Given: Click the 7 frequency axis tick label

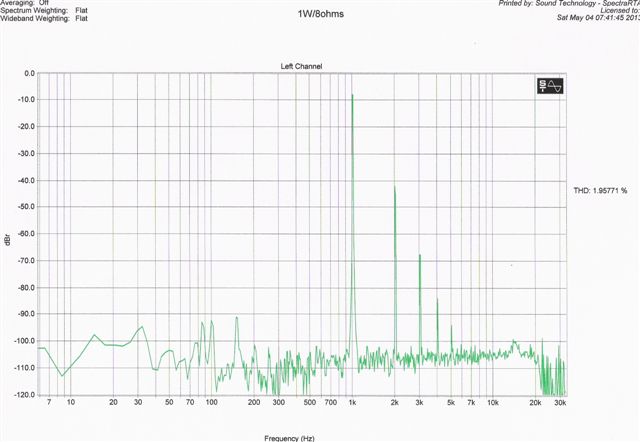Looking at the screenshot, I should pos(49,402).
